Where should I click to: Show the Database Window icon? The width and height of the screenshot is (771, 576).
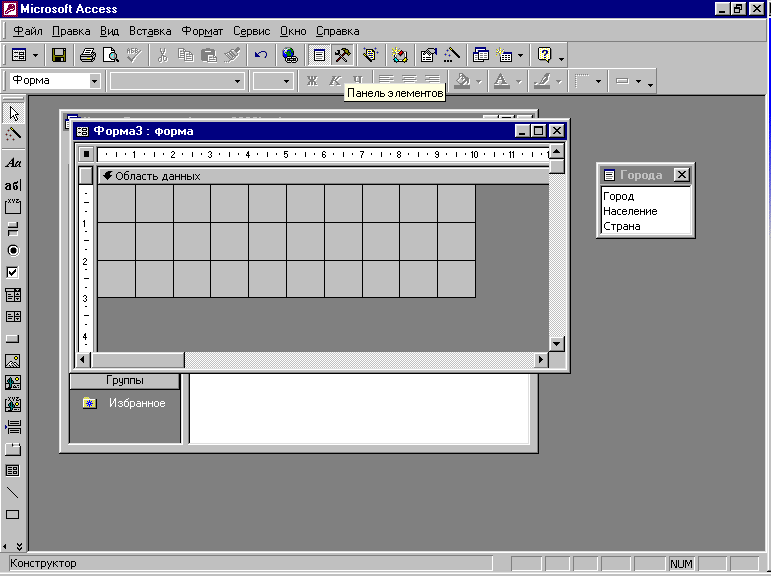[480, 55]
